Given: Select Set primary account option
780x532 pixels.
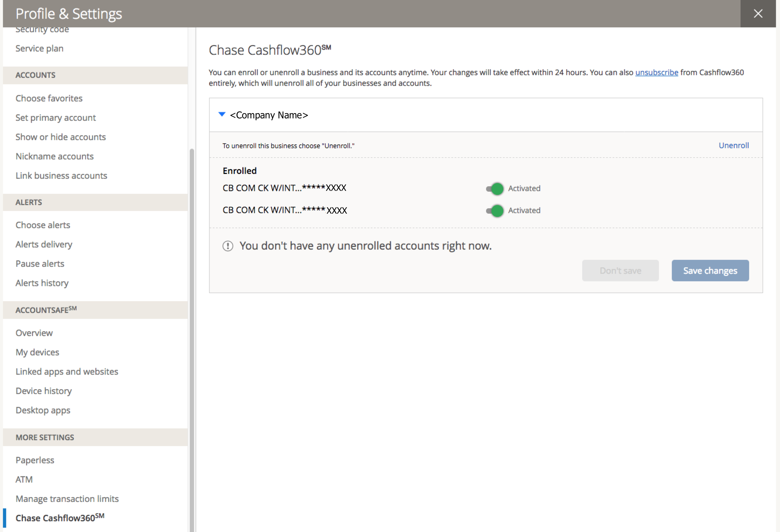Looking at the screenshot, I should click(56, 118).
